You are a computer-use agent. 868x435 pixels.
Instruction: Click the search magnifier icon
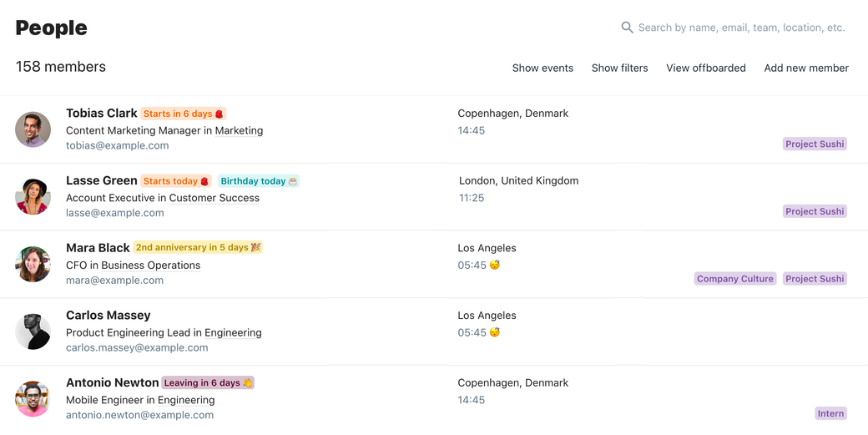(x=627, y=28)
